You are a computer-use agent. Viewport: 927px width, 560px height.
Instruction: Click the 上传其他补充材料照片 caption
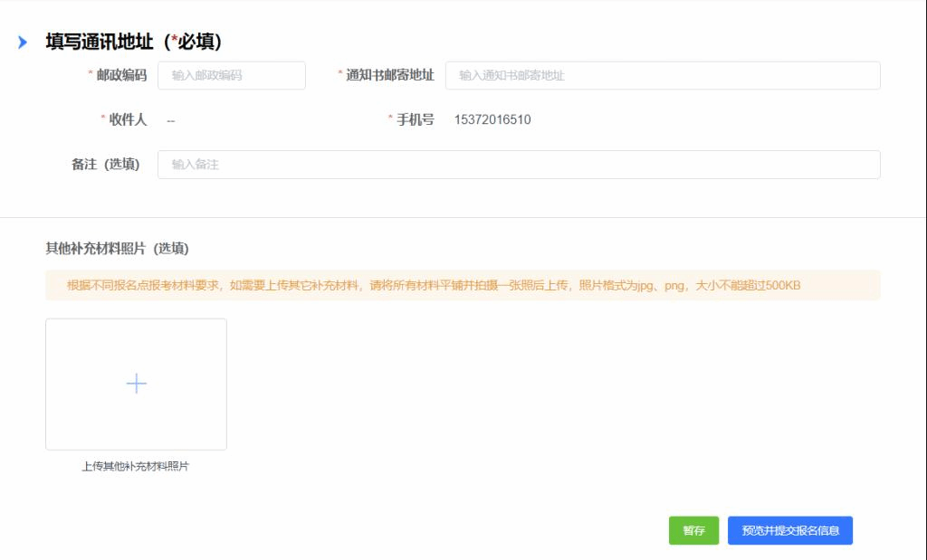136,466
